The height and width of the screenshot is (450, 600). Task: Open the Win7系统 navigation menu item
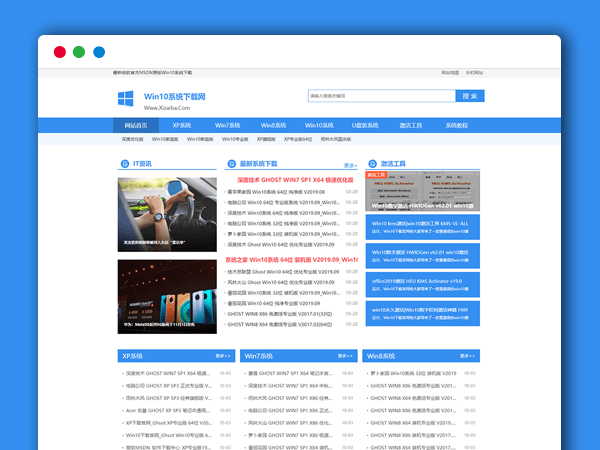click(229, 126)
